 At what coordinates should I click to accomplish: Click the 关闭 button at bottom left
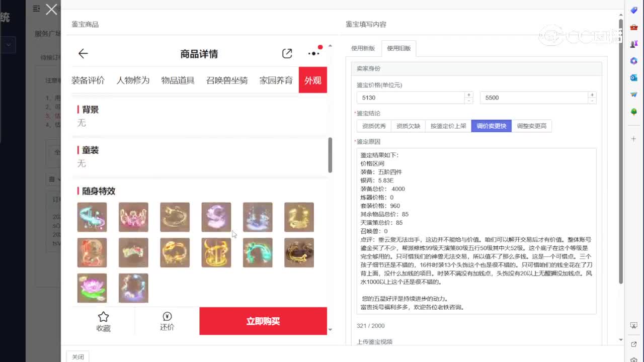[x=77, y=356]
